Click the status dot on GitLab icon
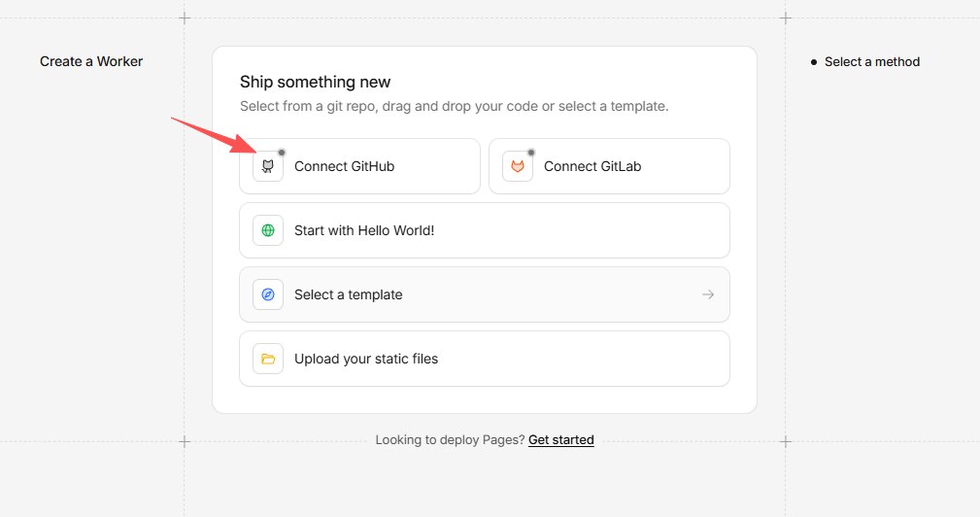Screen dimensions: 980x517 pos(531,153)
